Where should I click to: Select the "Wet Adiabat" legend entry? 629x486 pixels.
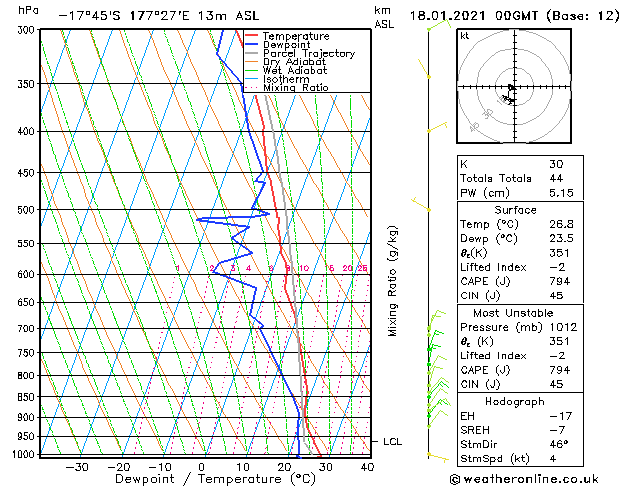(295, 71)
